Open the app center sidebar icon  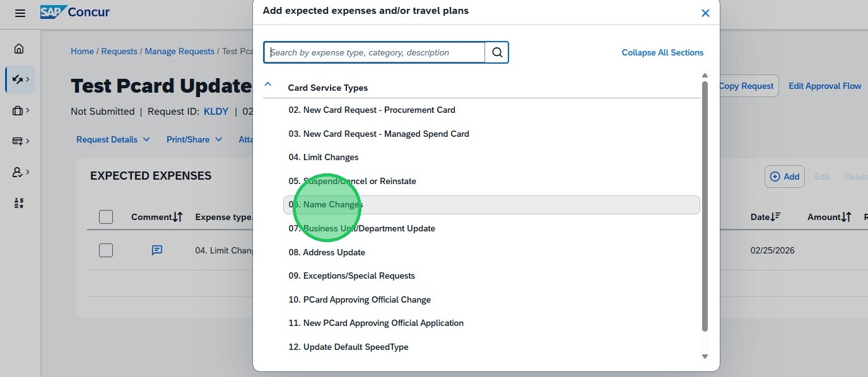point(18,203)
